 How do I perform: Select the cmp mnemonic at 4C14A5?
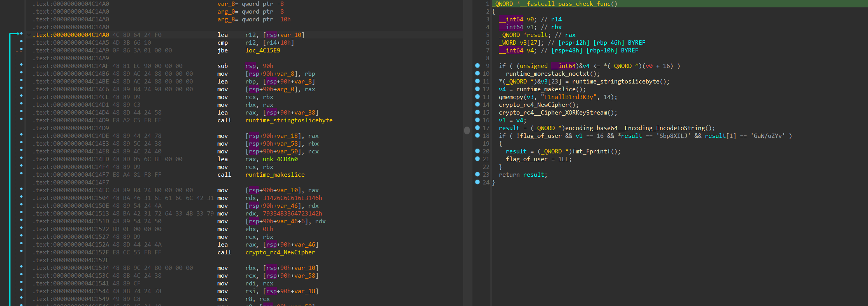pyautogui.click(x=222, y=43)
